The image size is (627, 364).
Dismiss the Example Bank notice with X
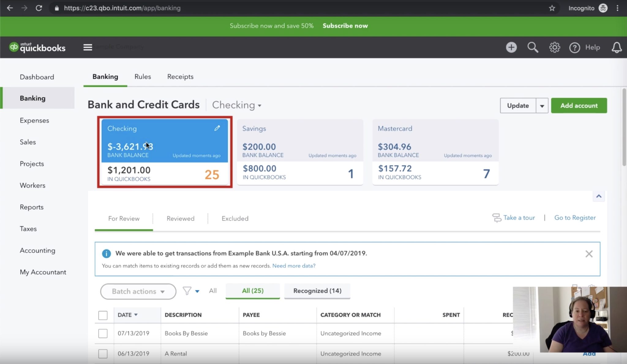[x=589, y=254]
